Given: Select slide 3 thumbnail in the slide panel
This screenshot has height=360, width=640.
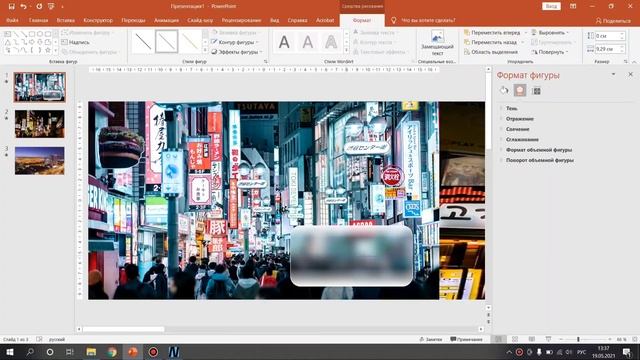Looking at the screenshot, I should 40,161.
